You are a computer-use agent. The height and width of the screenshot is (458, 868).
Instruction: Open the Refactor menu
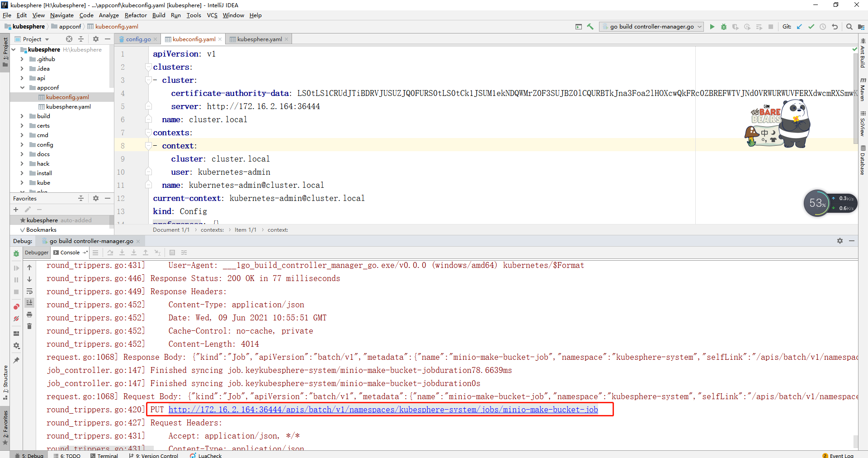[136, 15]
